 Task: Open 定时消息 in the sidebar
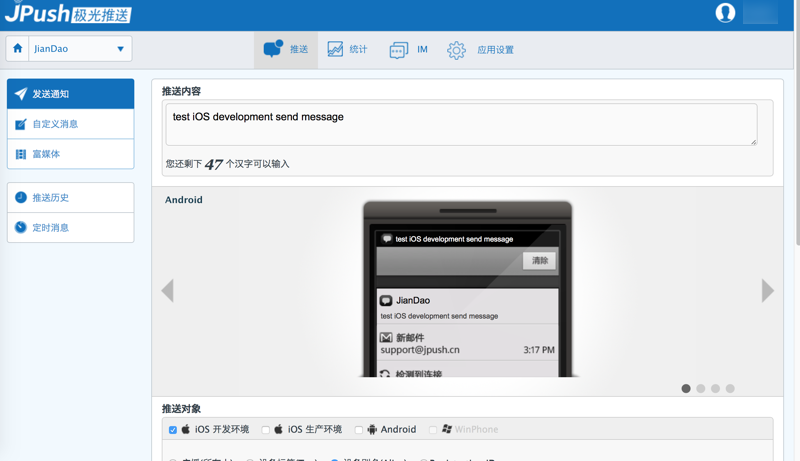coord(70,227)
